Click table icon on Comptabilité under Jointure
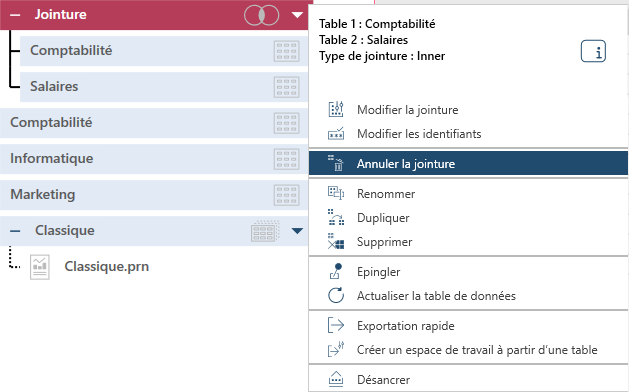The width and height of the screenshot is (629, 392). [x=286, y=51]
